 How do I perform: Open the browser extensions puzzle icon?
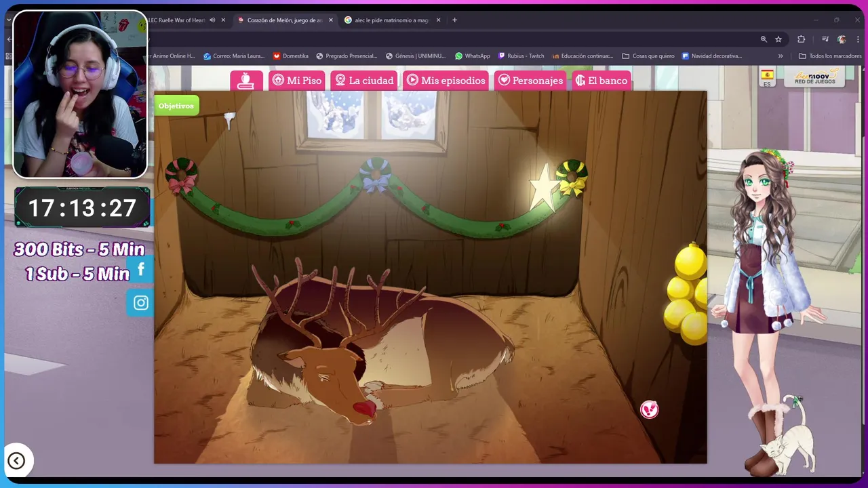pos(801,39)
